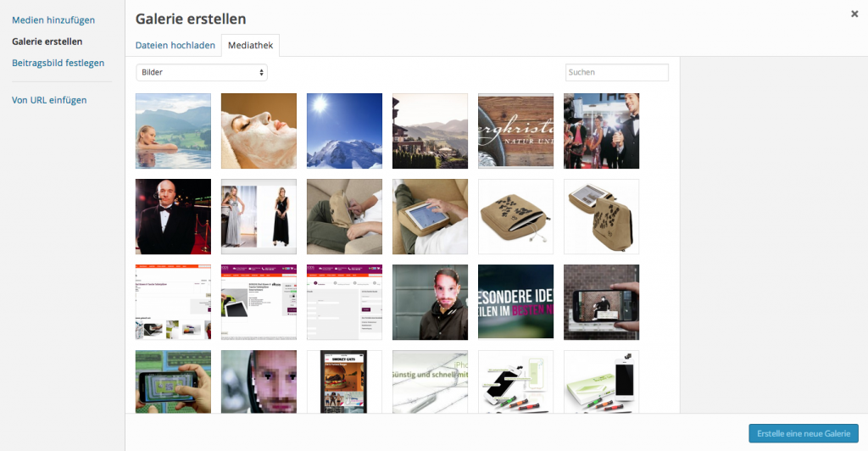The height and width of the screenshot is (451, 868).
Task: Pick the pixelated face thumbnail
Action: pyautogui.click(x=259, y=381)
